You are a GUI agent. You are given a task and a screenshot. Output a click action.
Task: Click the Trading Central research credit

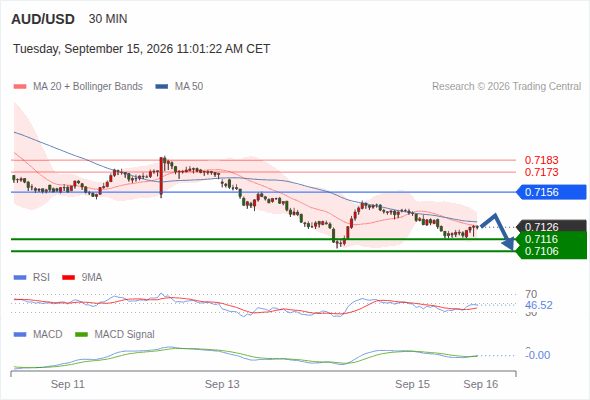coord(506,87)
